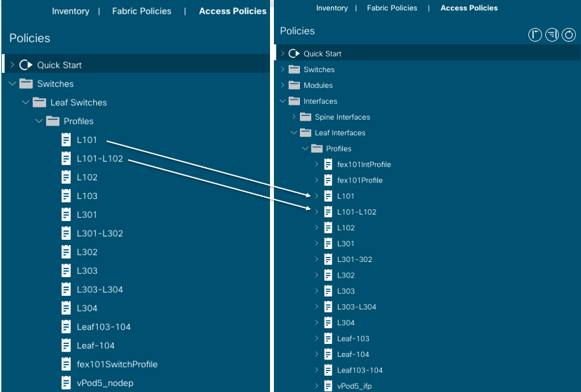Switch to the Fabric Policies tab
The height and width of the screenshot is (392, 581).
click(141, 11)
